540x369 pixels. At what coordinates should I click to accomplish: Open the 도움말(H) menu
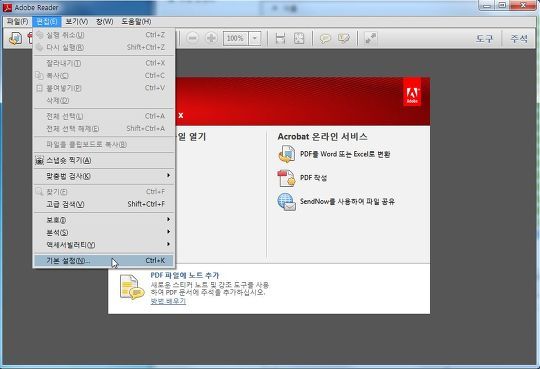pyautogui.click(x=136, y=21)
